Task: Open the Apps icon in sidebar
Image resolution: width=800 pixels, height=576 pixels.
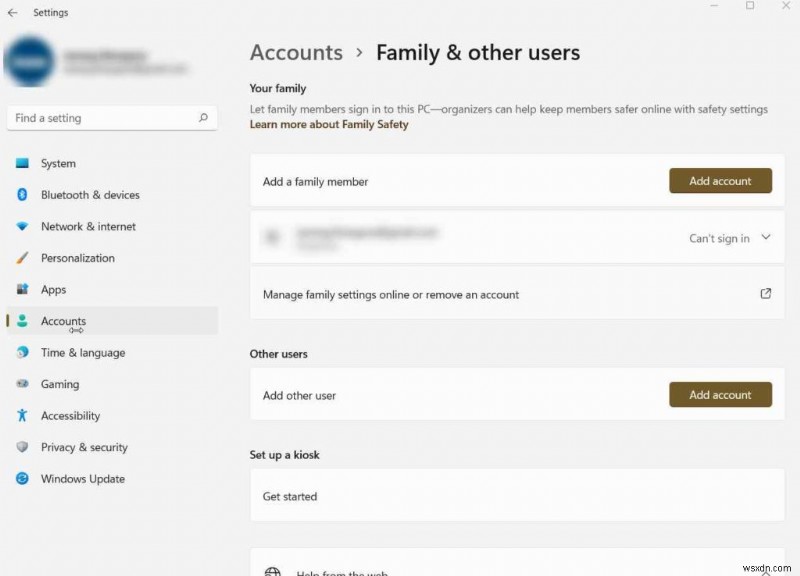Action: pyautogui.click(x=22, y=290)
